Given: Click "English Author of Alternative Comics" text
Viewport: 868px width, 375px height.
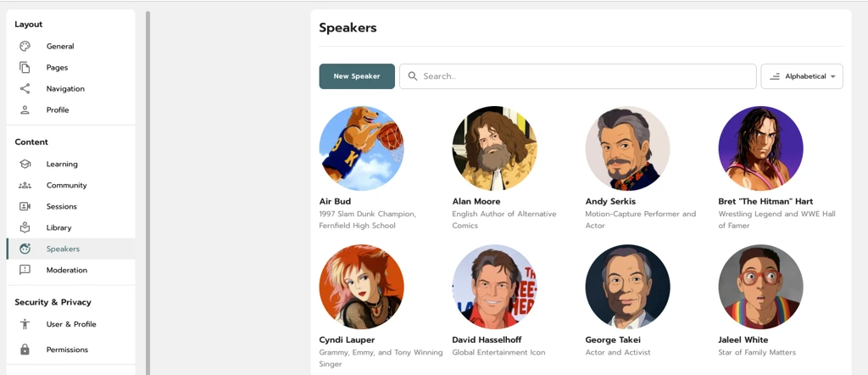Looking at the screenshot, I should coord(504,220).
